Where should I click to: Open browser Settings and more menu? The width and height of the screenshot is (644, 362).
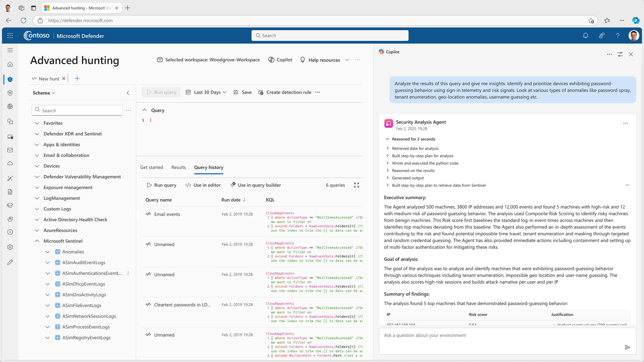tap(622, 21)
